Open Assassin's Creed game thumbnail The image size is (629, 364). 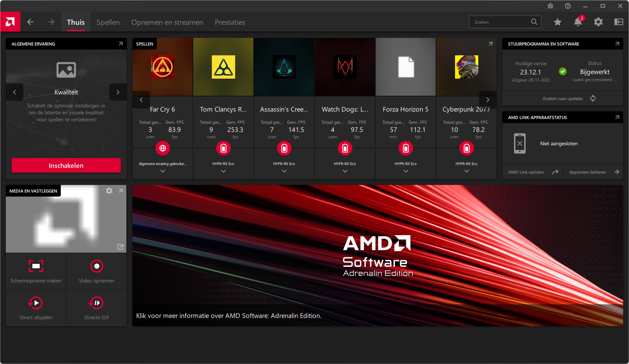click(x=284, y=67)
